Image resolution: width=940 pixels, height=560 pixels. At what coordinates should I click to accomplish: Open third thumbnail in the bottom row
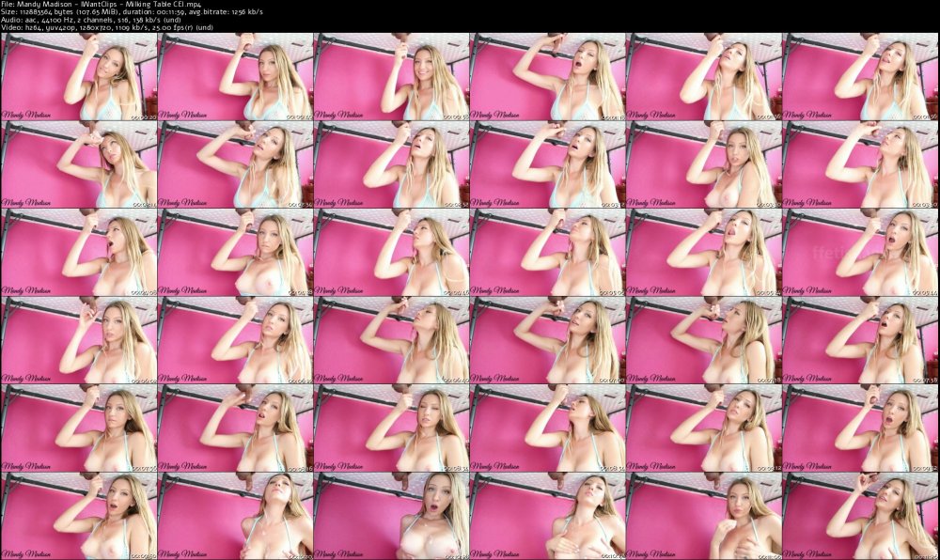[391, 515]
